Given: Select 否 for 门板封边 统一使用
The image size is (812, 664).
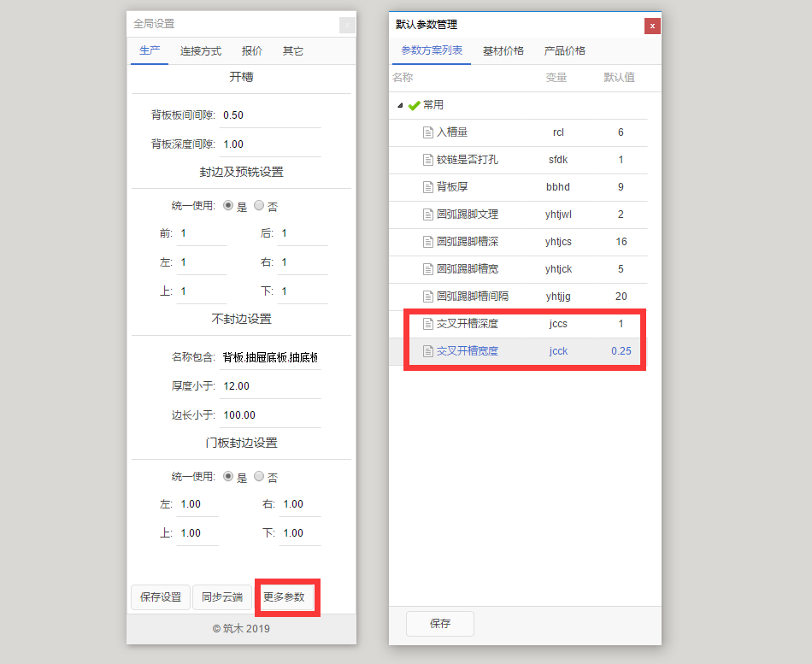Looking at the screenshot, I should [259, 476].
